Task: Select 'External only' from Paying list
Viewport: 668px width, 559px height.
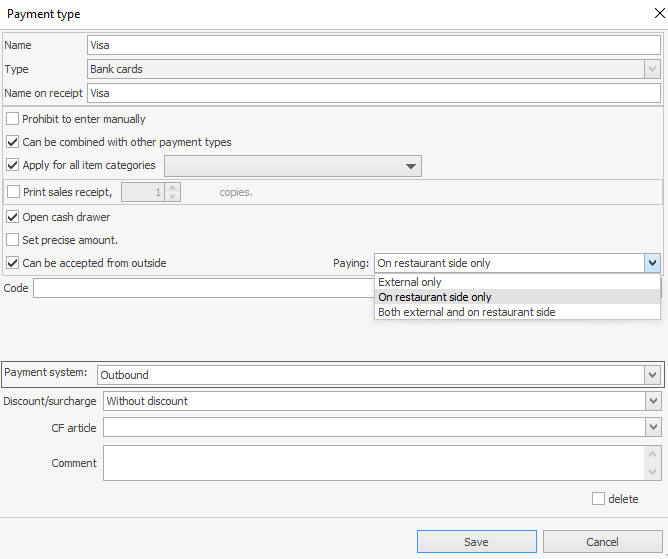Action: [x=410, y=282]
